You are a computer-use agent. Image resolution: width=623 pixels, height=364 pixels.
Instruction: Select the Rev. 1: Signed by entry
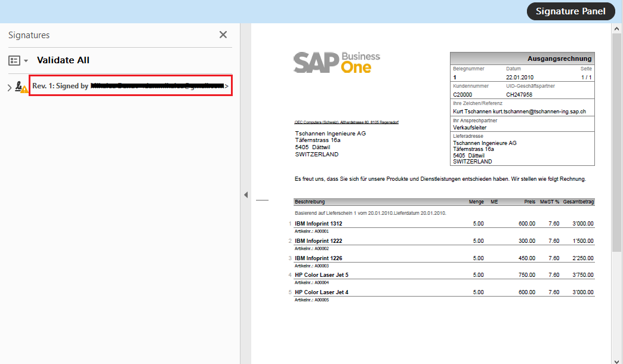130,85
